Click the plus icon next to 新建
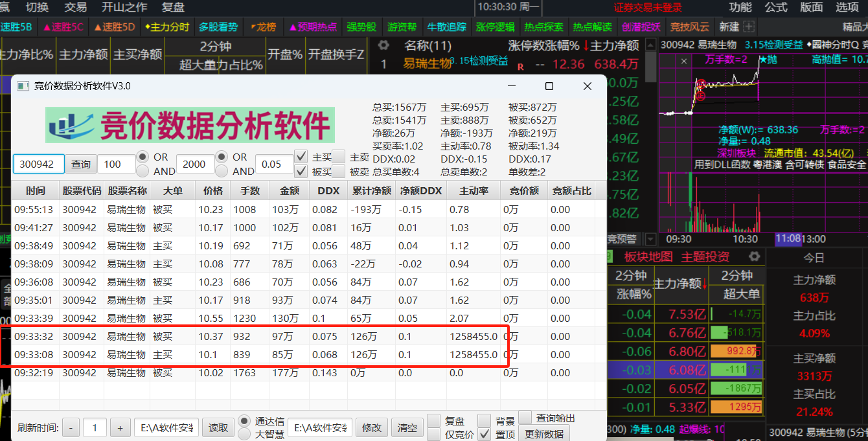Screen dimensions: 868x441 point(749,27)
